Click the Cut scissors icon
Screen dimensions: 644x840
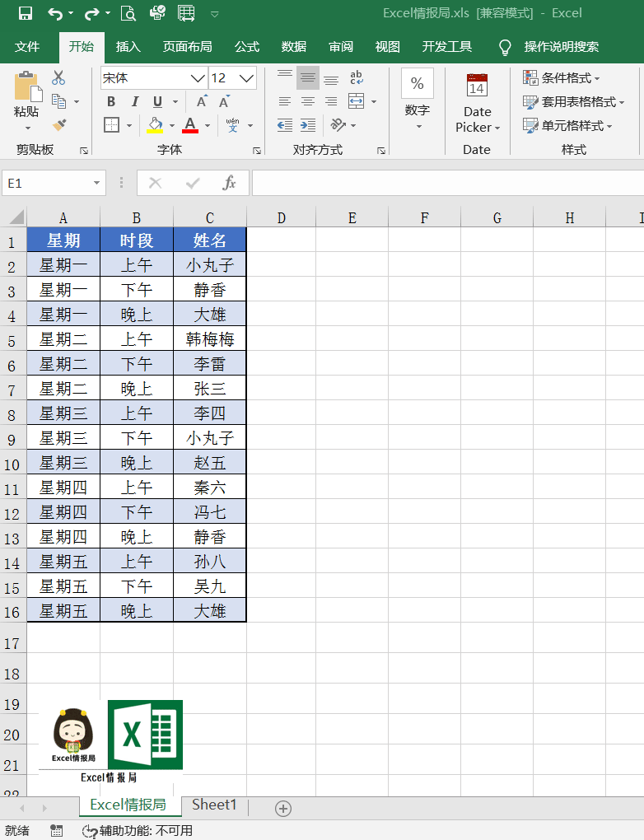click(58, 78)
